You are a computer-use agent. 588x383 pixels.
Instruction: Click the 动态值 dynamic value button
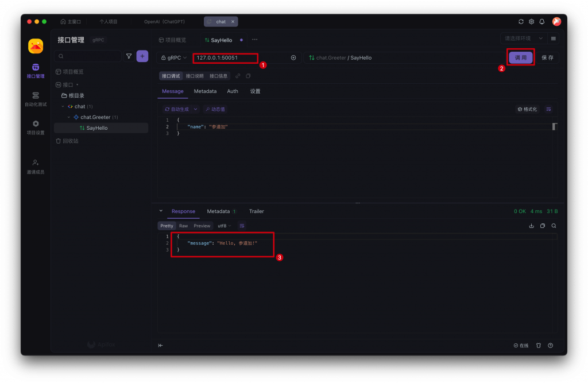click(x=215, y=109)
